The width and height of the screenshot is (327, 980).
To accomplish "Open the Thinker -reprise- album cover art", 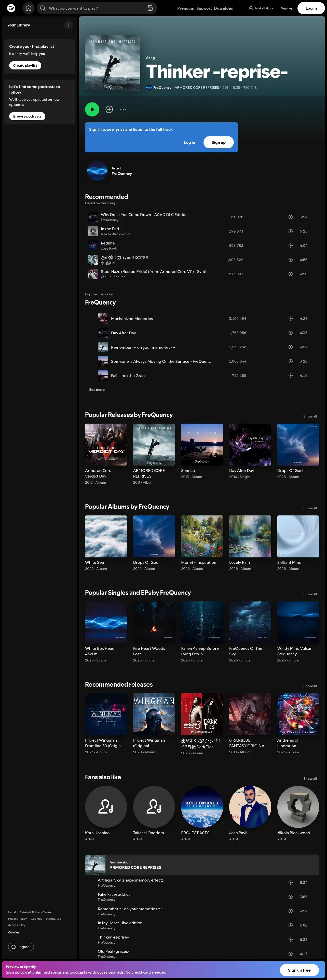I will click(113, 64).
